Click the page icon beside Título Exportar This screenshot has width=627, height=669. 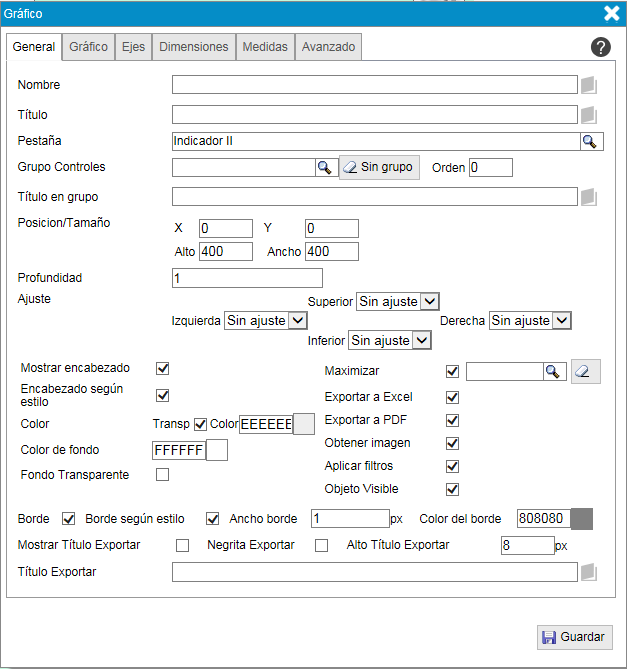click(x=589, y=572)
